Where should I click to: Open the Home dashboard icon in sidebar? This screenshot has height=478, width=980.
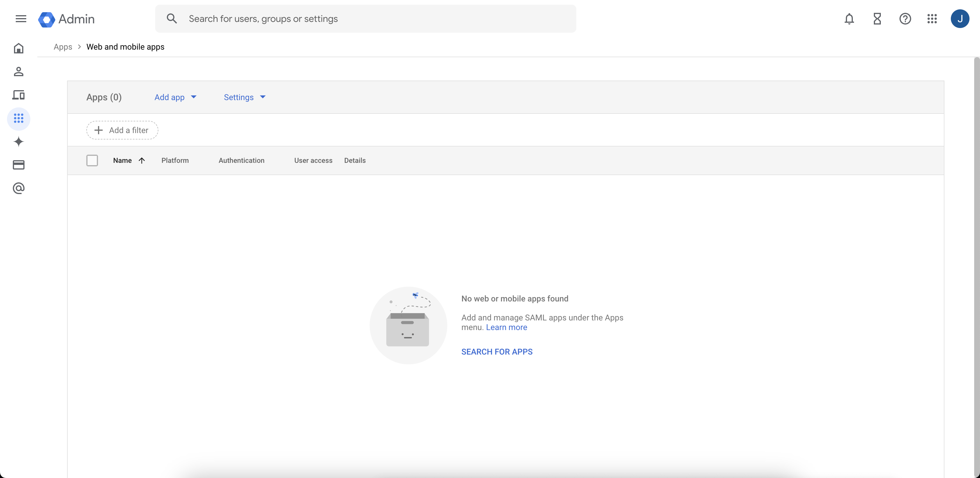tap(19, 48)
